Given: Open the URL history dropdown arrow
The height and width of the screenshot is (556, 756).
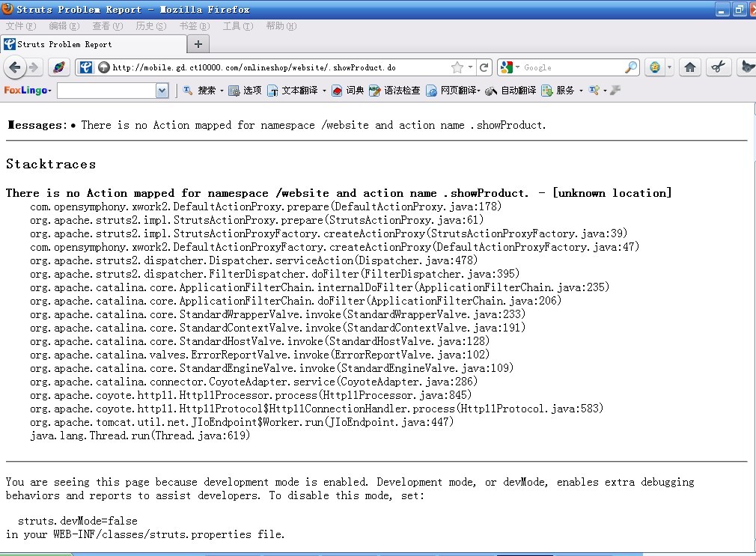Looking at the screenshot, I should 470,67.
